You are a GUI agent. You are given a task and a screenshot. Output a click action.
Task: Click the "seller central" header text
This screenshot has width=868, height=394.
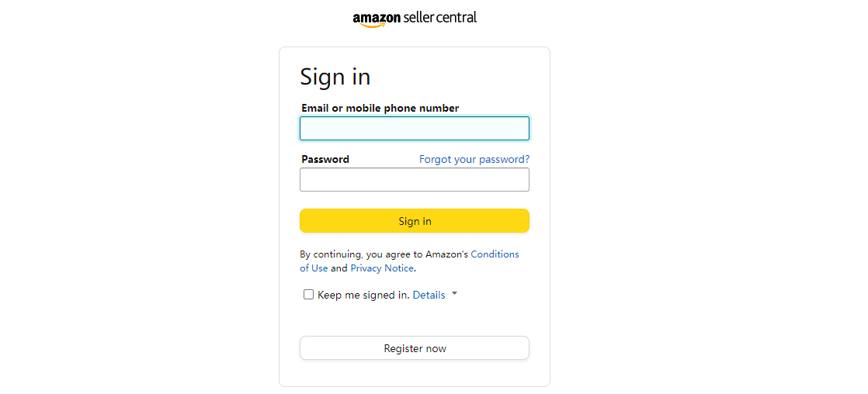point(440,17)
